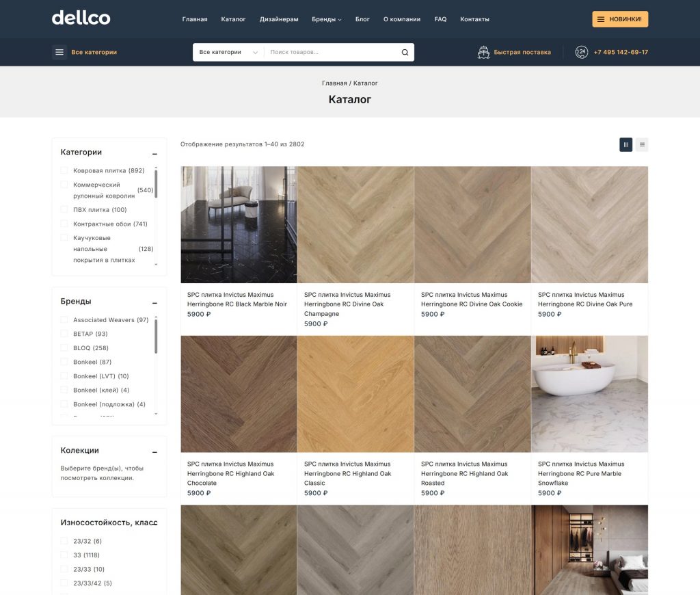Call the +7 495 142-69-17 link
Viewport: 700px width, 595px height.
[x=621, y=52]
